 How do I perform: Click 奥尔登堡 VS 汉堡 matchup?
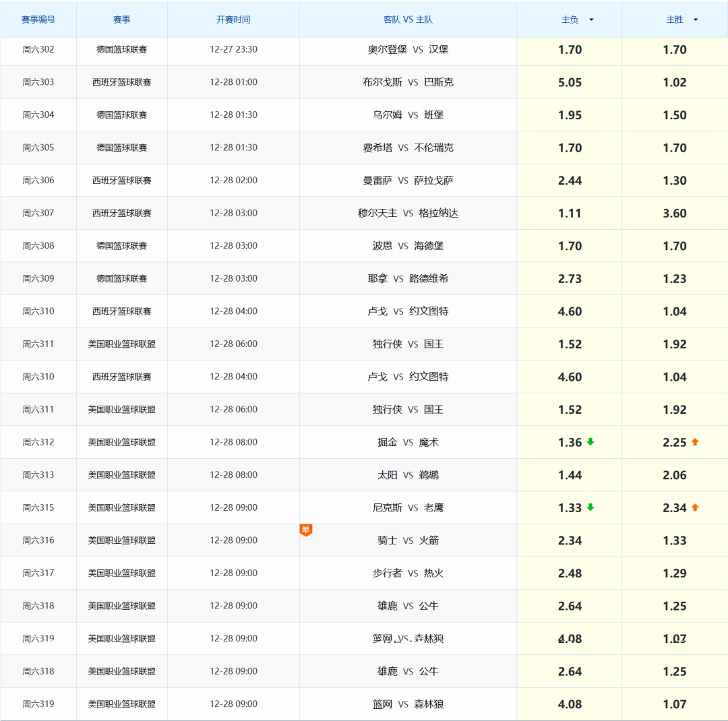point(408,49)
